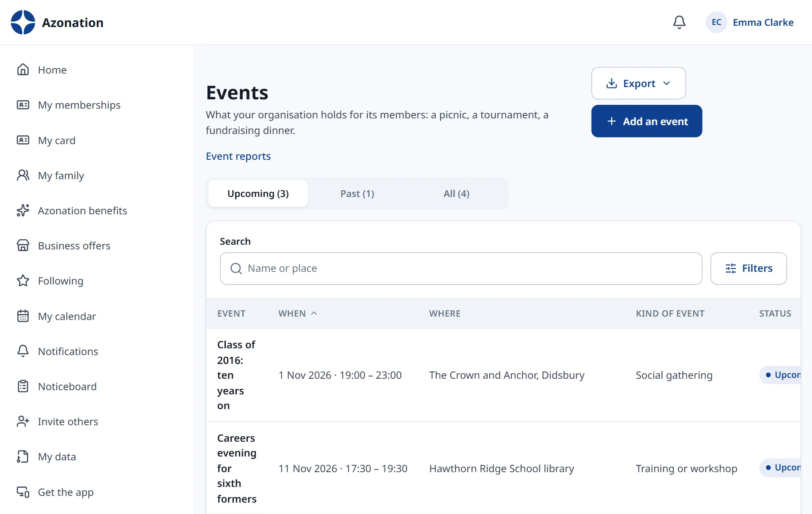Click the Training or workshop cell
Image resolution: width=812 pixels, height=514 pixels.
pos(686,468)
